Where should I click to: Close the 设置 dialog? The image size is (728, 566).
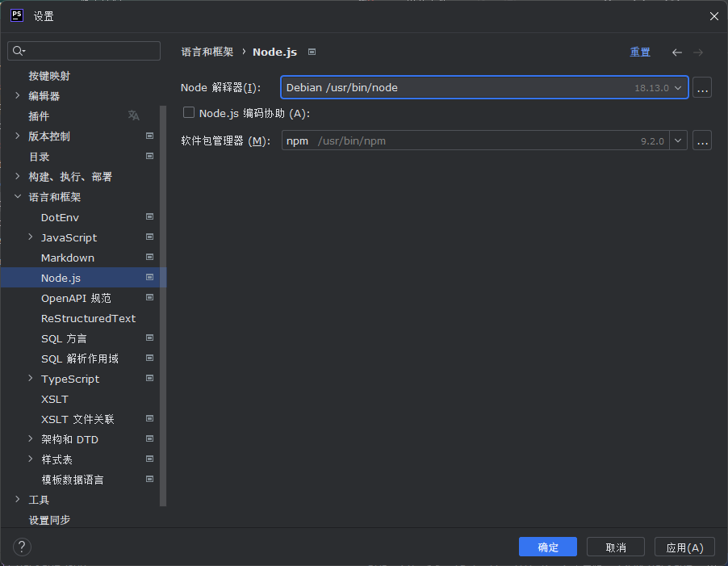(714, 16)
